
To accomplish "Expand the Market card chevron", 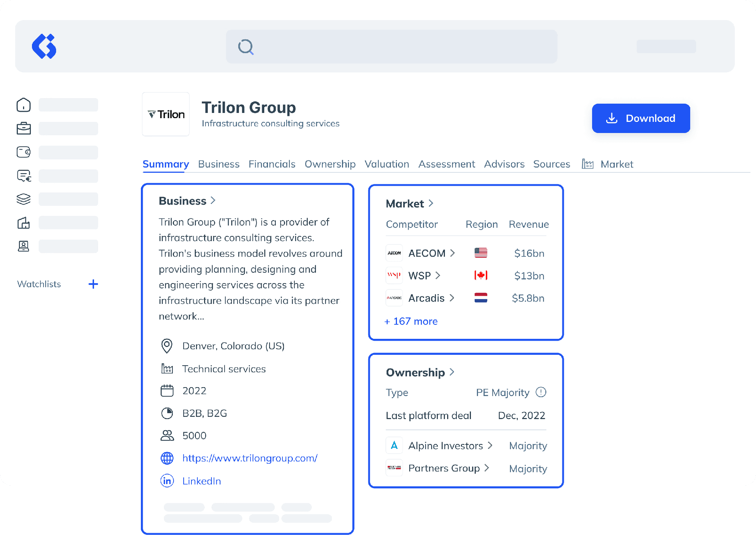I will coord(431,203).
